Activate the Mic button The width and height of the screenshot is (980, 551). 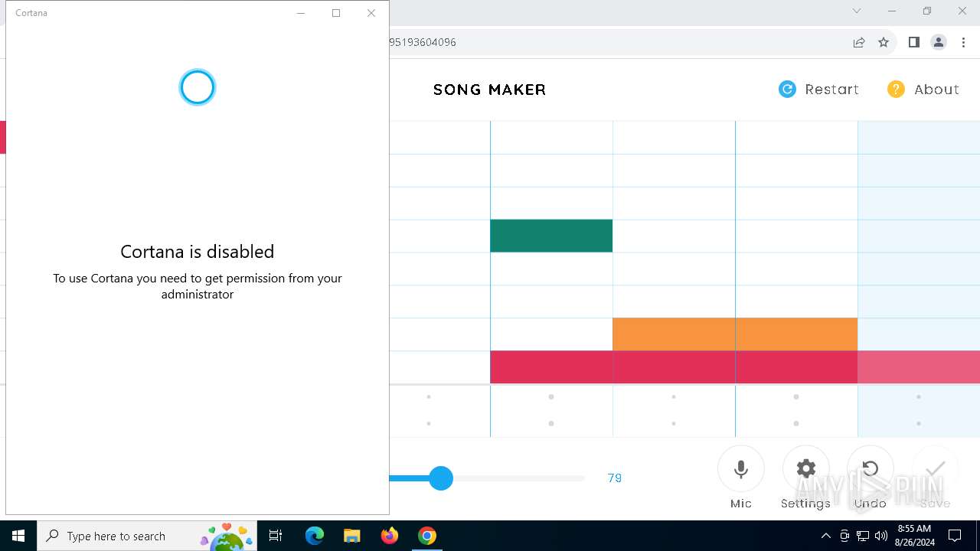click(x=741, y=468)
